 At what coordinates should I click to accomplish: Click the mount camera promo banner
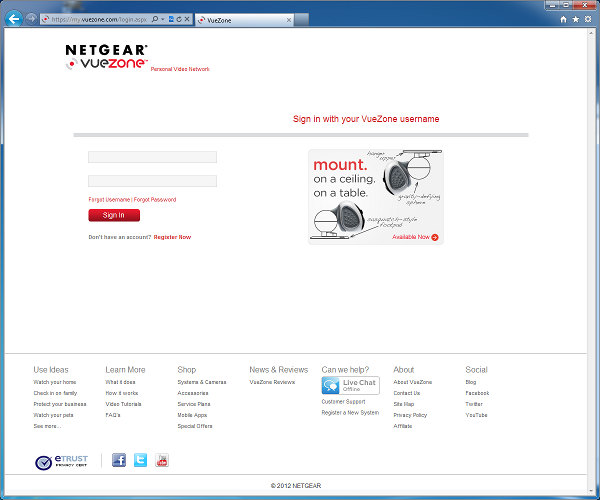[376, 197]
